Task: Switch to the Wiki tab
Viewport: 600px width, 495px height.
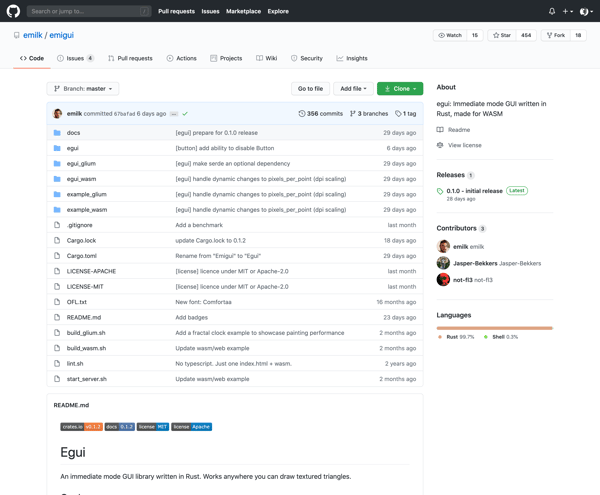Action: (267, 58)
